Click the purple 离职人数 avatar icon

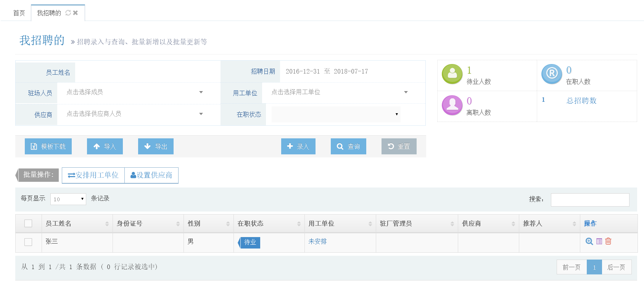(452, 105)
